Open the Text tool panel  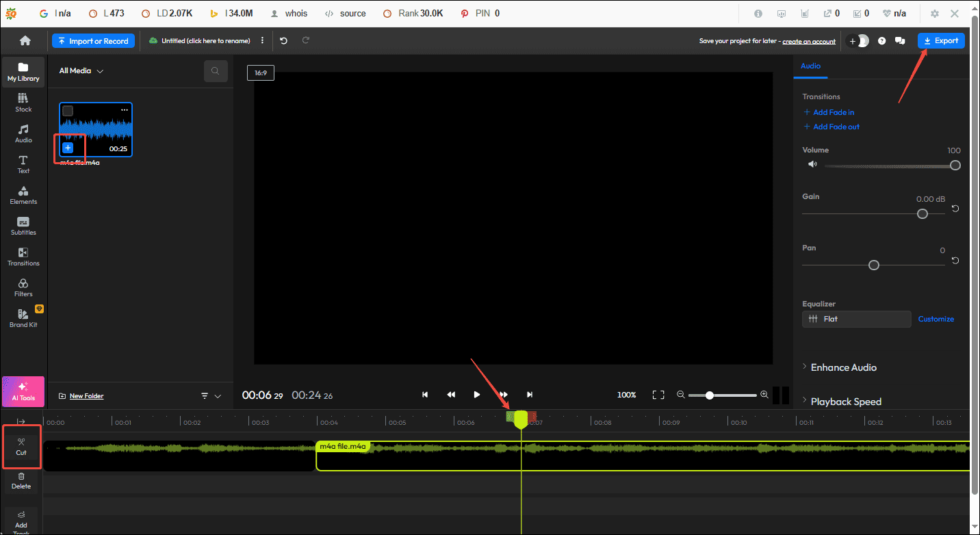(x=23, y=164)
